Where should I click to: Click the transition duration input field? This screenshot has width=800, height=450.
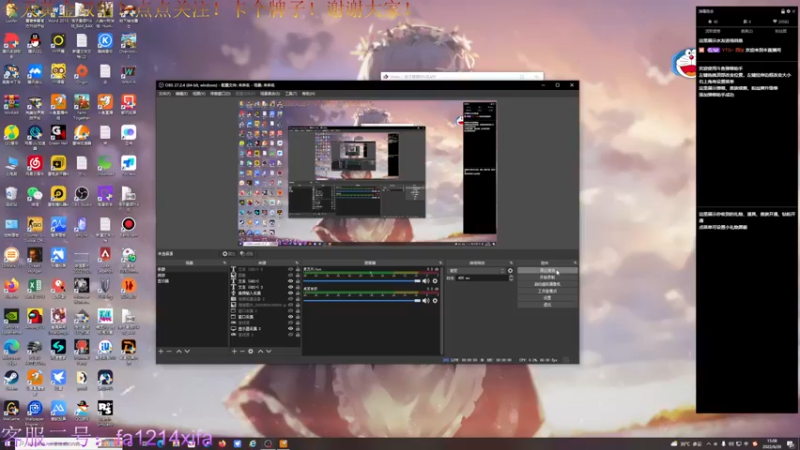point(481,278)
